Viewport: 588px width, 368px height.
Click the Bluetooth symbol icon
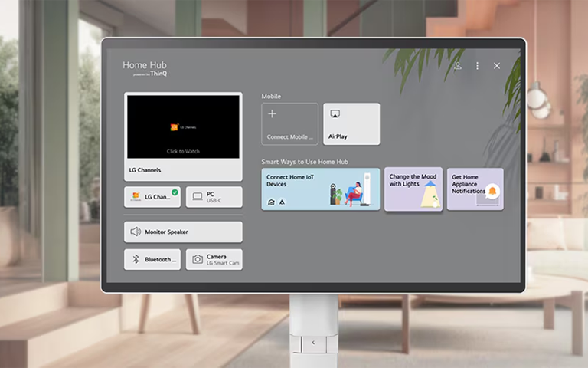[136, 259]
